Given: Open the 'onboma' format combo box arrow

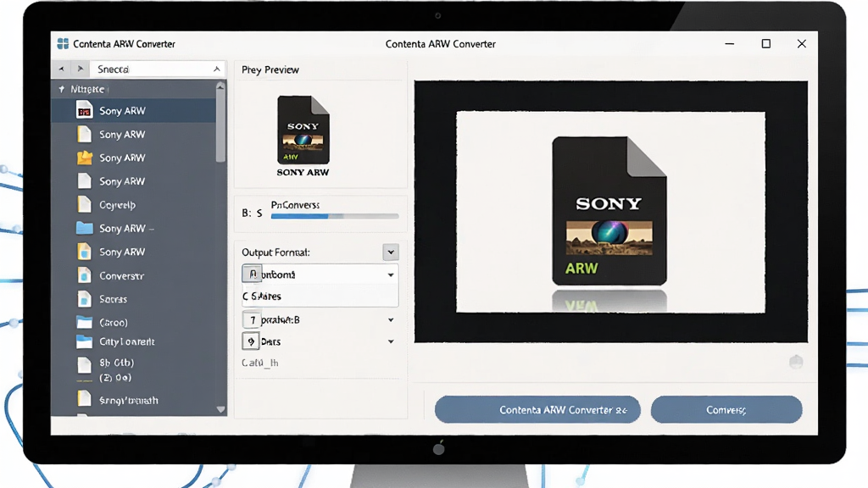Looking at the screenshot, I should [390, 275].
